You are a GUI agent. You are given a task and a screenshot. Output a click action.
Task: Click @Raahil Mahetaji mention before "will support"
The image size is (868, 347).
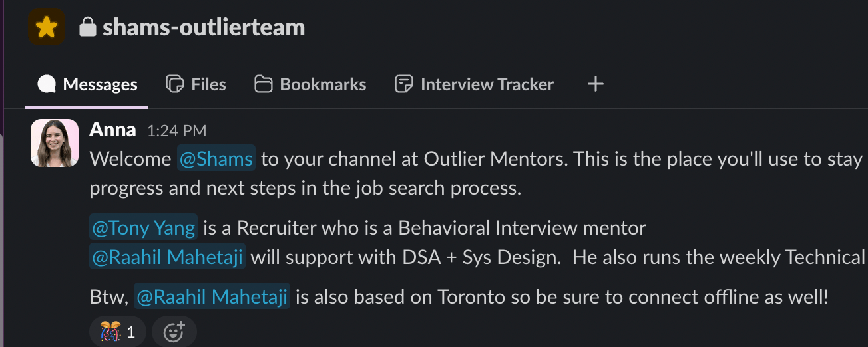(168, 257)
